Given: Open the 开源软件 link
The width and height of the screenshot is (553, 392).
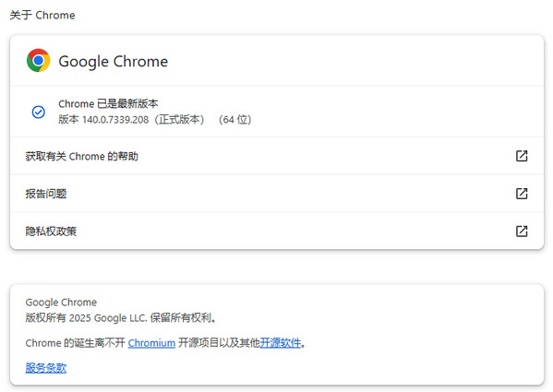Looking at the screenshot, I should pyautogui.click(x=281, y=343).
